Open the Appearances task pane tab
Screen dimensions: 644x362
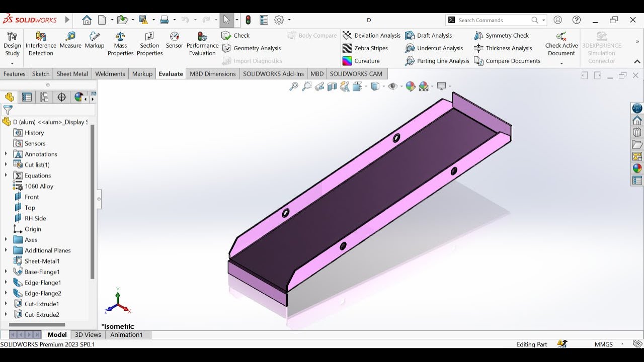637,168
